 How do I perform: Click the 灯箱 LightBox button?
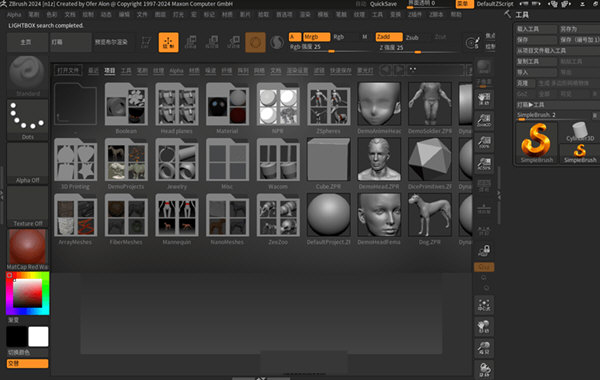71,42
